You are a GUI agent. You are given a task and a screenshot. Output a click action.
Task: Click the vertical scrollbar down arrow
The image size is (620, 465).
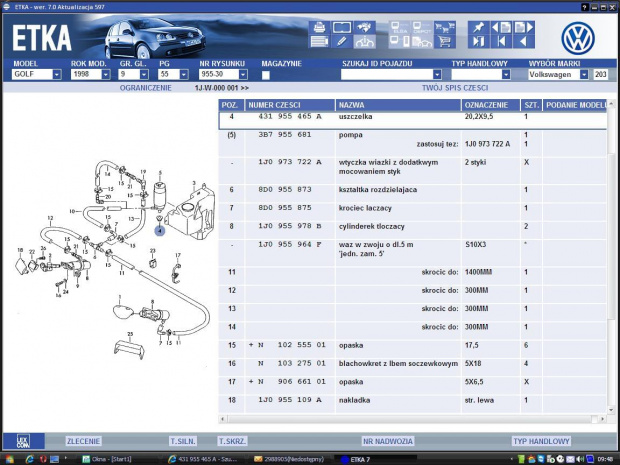click(x=611, y=410)
